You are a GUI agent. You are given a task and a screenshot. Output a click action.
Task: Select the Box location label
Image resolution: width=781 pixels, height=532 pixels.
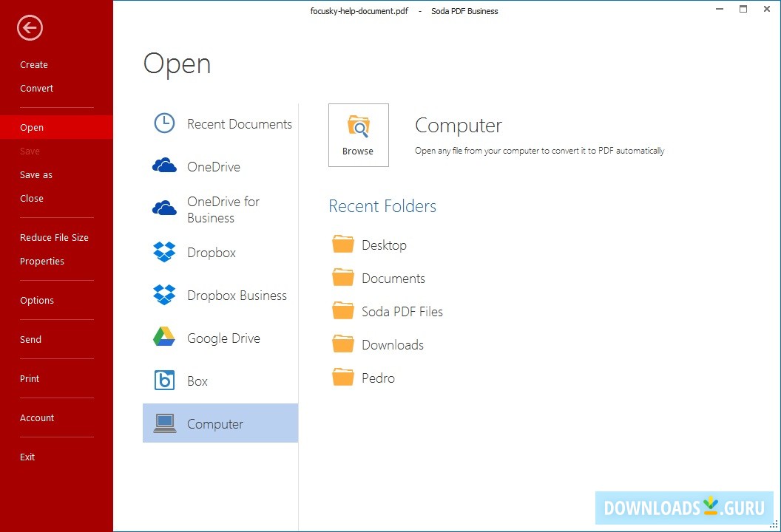197,381
